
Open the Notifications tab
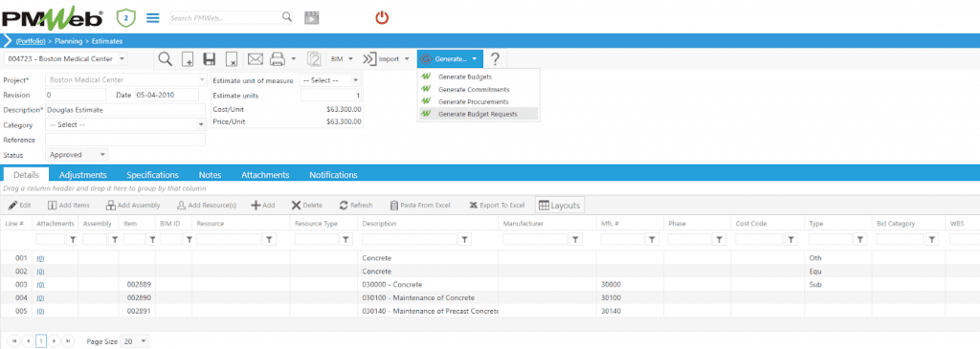(333, 175)
